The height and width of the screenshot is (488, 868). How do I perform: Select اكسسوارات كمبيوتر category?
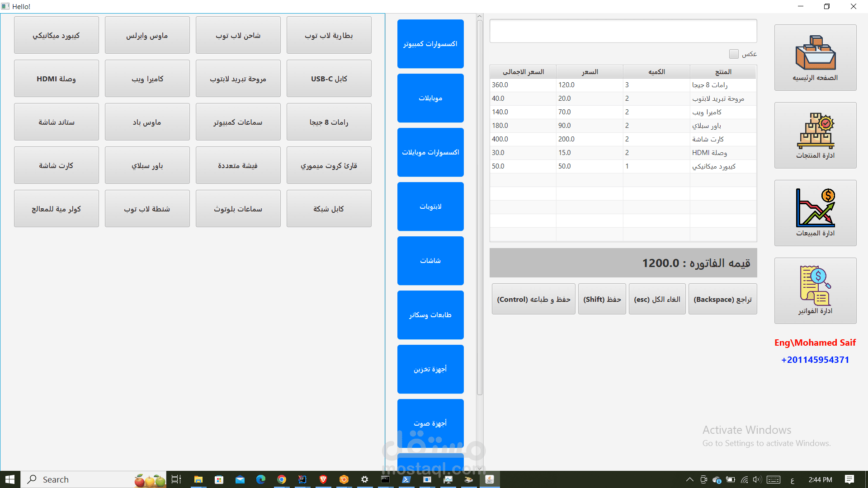pos(430,44)
